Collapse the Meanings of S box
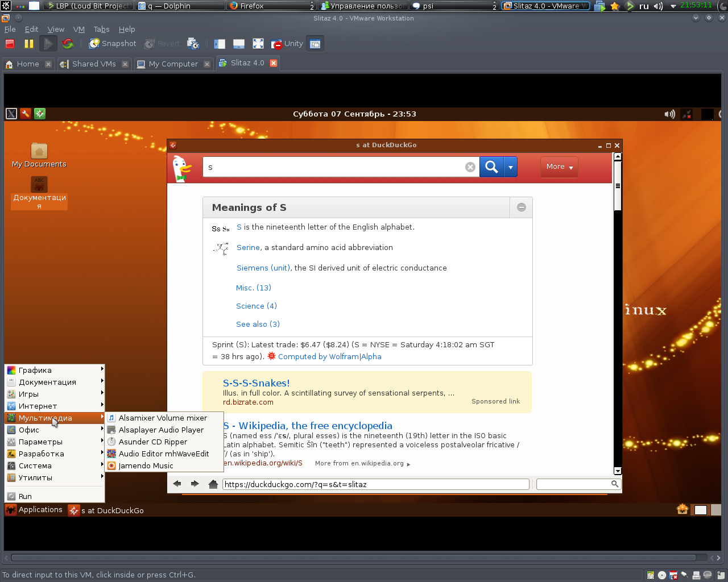 [x=522, y=207]
